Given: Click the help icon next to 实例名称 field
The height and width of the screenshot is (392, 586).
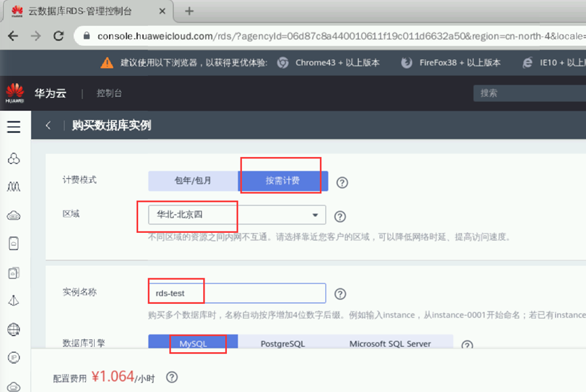Looking at the screenshot, I should pyautogui.click(x=339, y=295).
